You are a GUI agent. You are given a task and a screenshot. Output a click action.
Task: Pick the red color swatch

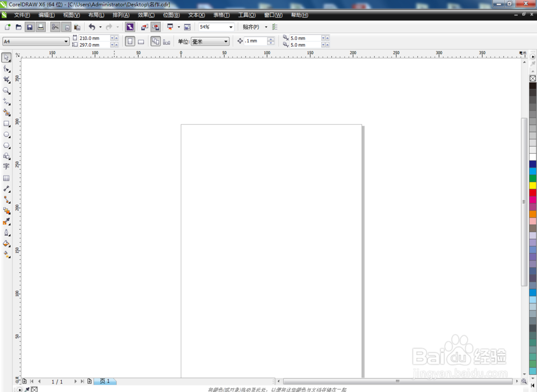(x=533, y=192)
